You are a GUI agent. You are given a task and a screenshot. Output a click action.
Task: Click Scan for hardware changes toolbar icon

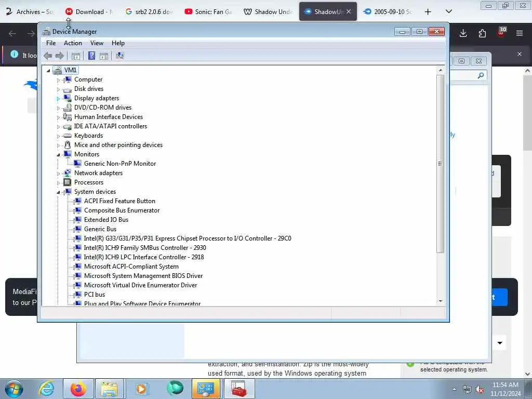(120, 56)
